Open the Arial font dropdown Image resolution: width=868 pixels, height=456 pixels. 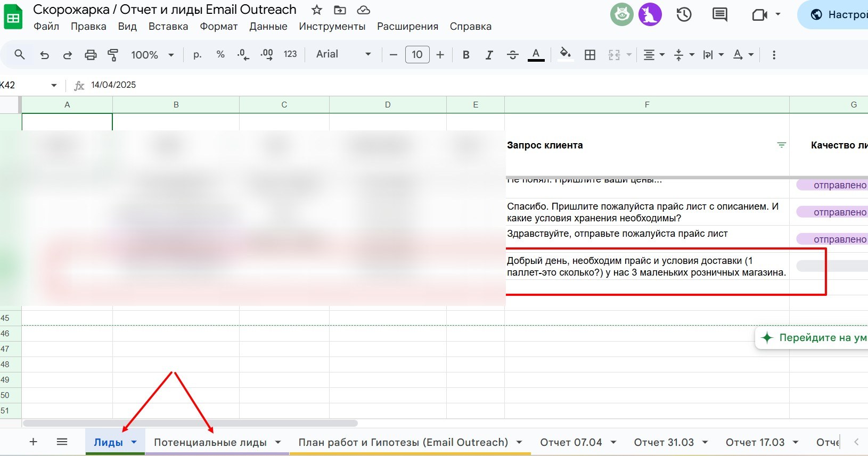point(343,54)
